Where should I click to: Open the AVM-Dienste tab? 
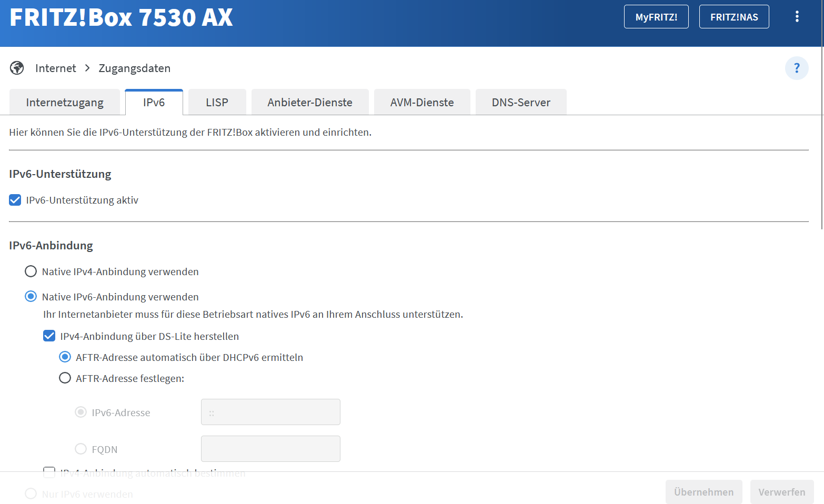422,102
